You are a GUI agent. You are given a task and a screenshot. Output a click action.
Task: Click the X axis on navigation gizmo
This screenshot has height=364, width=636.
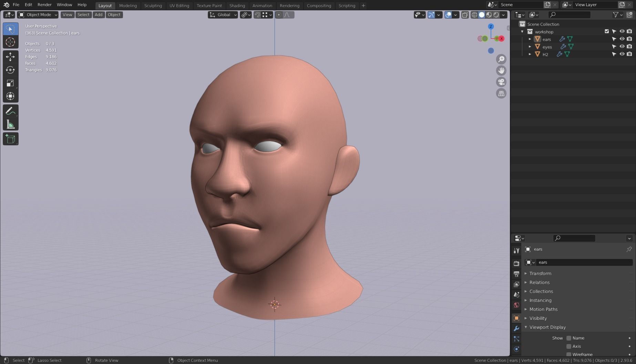[501, 39]
